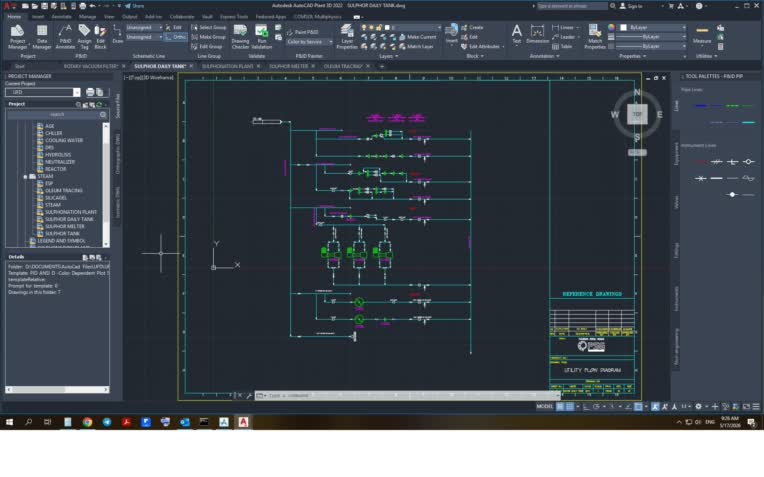Click Share in the title bar
Image resolution: width=764 pixels, height=477 pixels.
[x=134, y=6]
